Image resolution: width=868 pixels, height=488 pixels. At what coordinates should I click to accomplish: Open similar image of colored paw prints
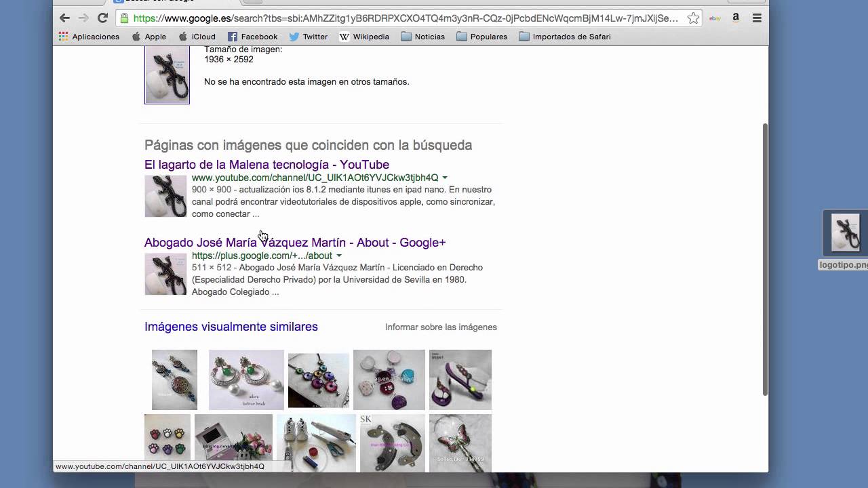tap(167, 443)
